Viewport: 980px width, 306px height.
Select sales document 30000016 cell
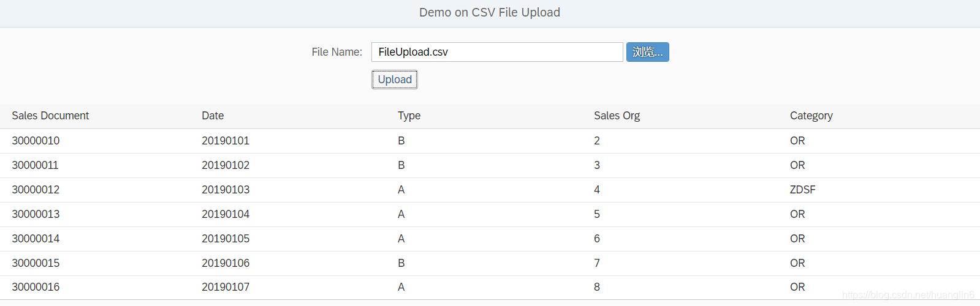click(36, 287)
